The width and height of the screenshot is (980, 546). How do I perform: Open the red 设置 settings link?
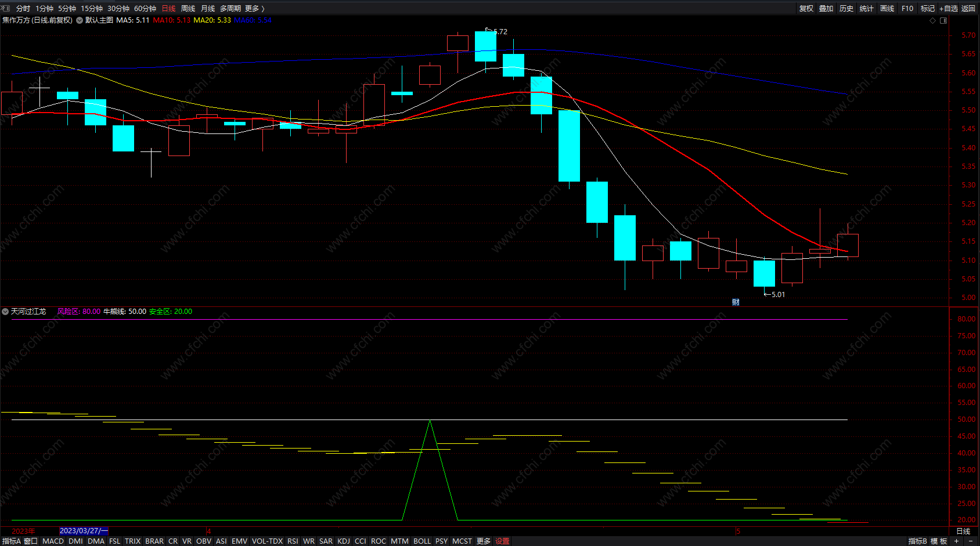click(502, 541)
